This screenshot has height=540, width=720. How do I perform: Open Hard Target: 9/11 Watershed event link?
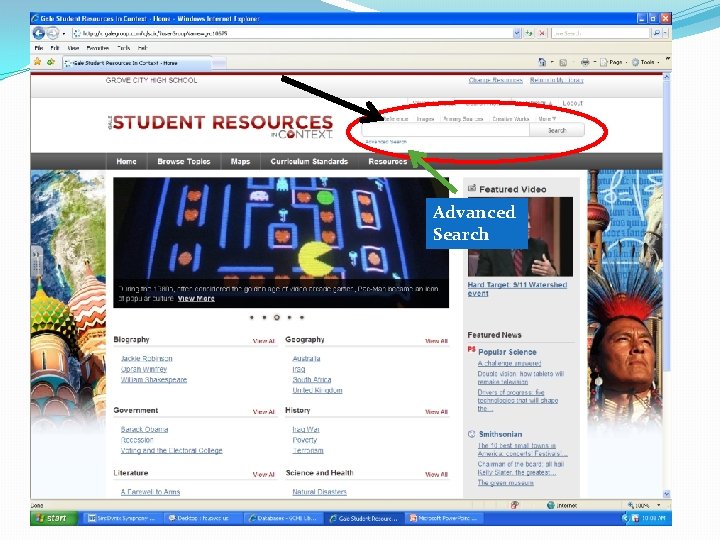click(517, 289)
